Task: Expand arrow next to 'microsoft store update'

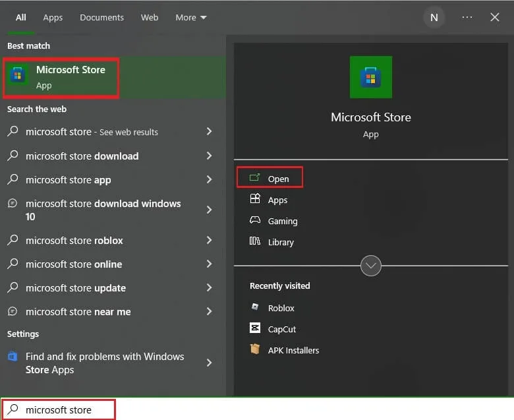Action: tap(209, 287)
